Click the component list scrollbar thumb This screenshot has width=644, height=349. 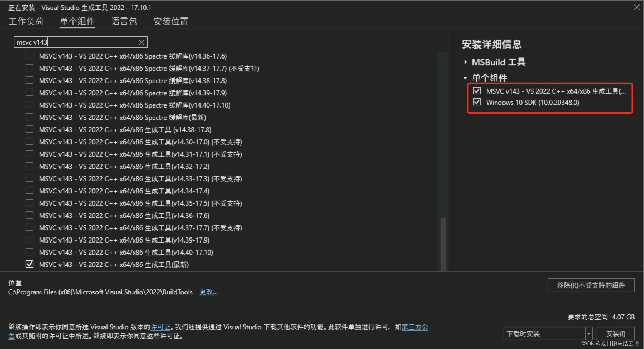(443, 244)
